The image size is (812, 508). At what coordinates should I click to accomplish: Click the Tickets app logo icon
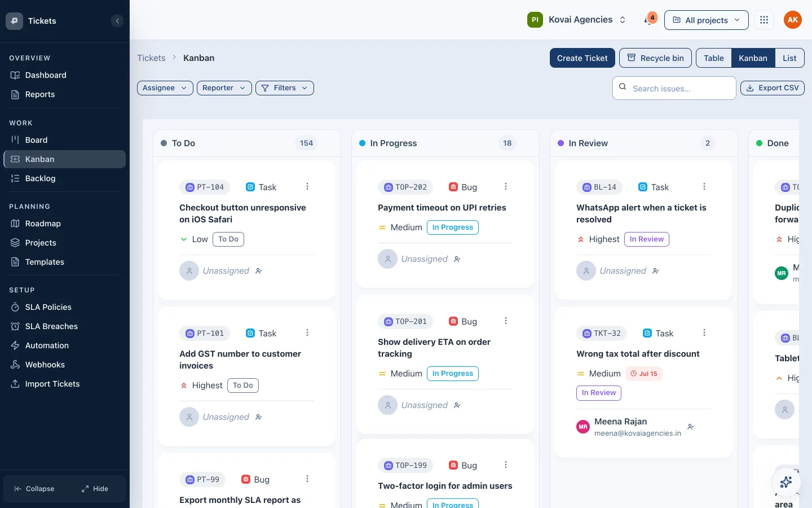[15, 21]
